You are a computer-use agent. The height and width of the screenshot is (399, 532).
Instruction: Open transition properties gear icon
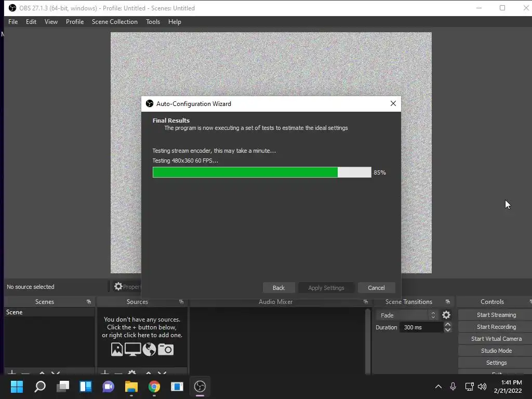(446, 315)
